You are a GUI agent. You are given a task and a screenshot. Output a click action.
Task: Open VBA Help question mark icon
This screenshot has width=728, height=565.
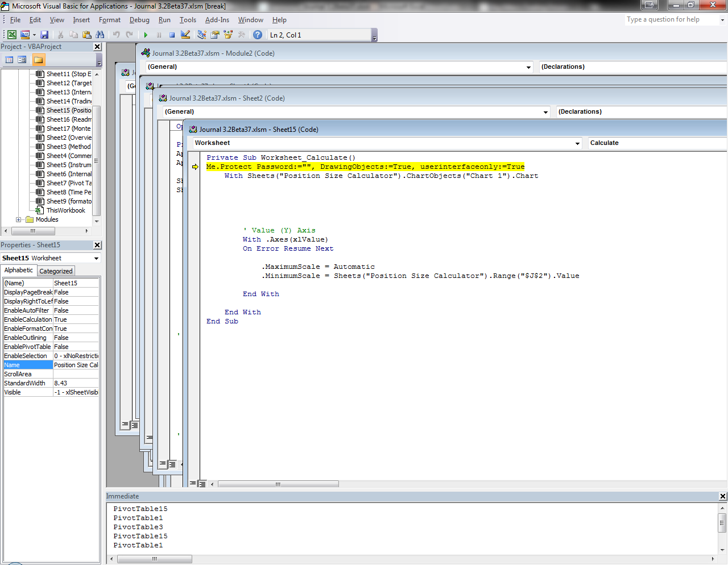coord(258,35)
